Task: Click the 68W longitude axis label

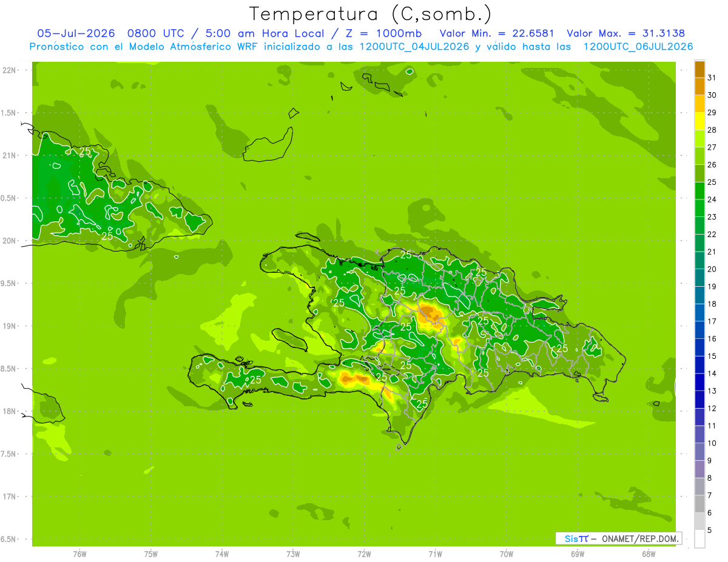Action: point(648,554)
